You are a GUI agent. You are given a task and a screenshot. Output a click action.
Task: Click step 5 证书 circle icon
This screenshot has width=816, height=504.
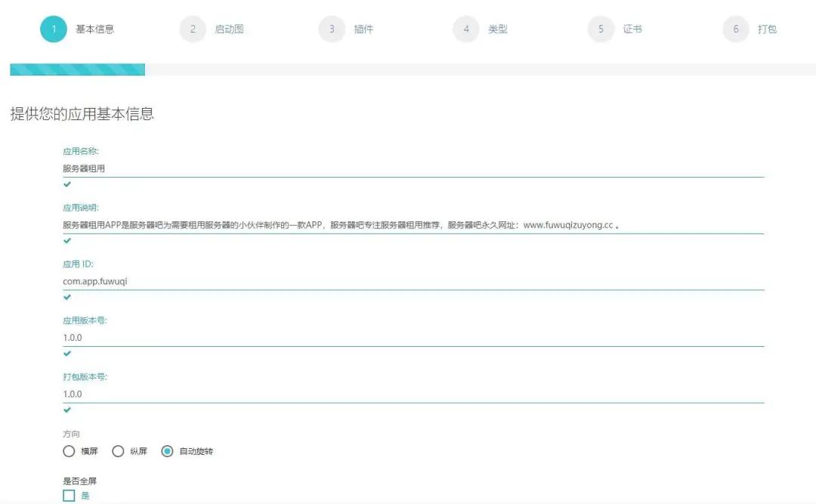click(601, 29)
